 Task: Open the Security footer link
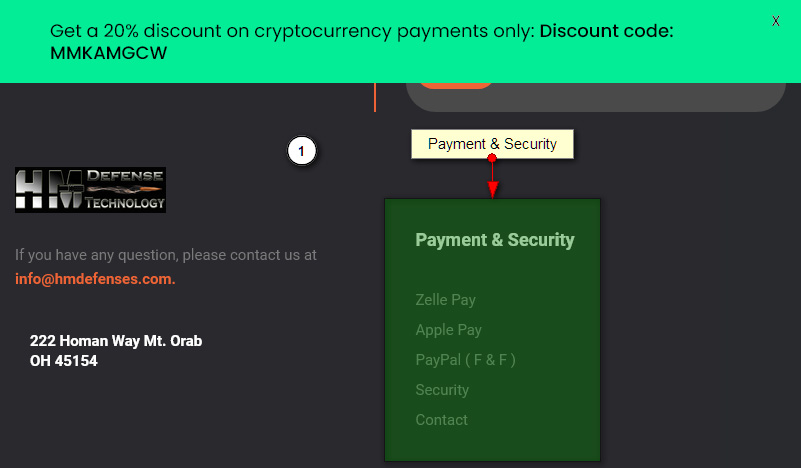click(x=442, y=390)
